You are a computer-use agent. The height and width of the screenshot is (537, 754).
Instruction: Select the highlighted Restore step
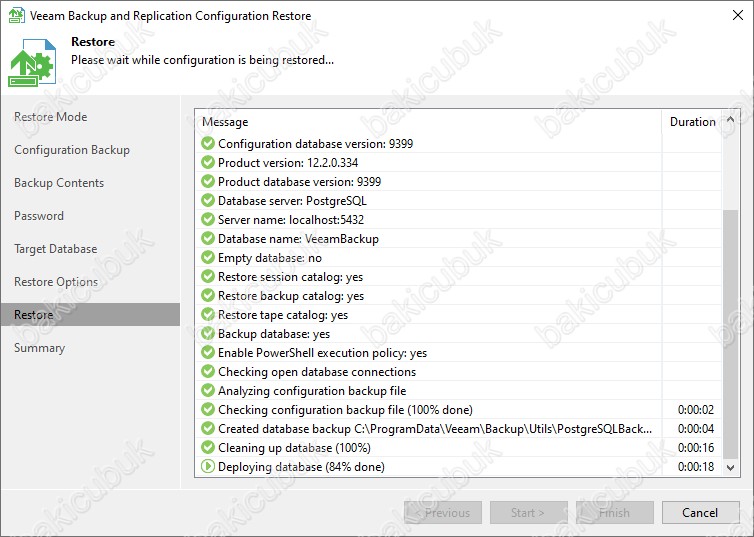click(x=90, y=314)
